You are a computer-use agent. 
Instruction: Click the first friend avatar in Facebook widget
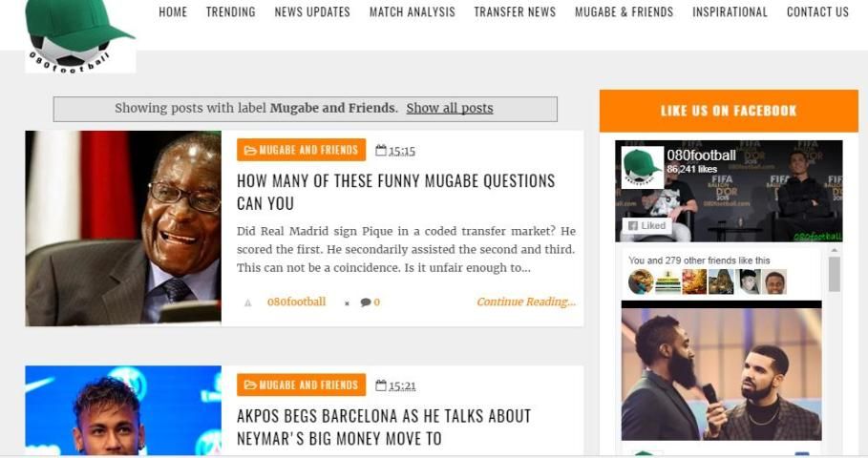[641, 281]
